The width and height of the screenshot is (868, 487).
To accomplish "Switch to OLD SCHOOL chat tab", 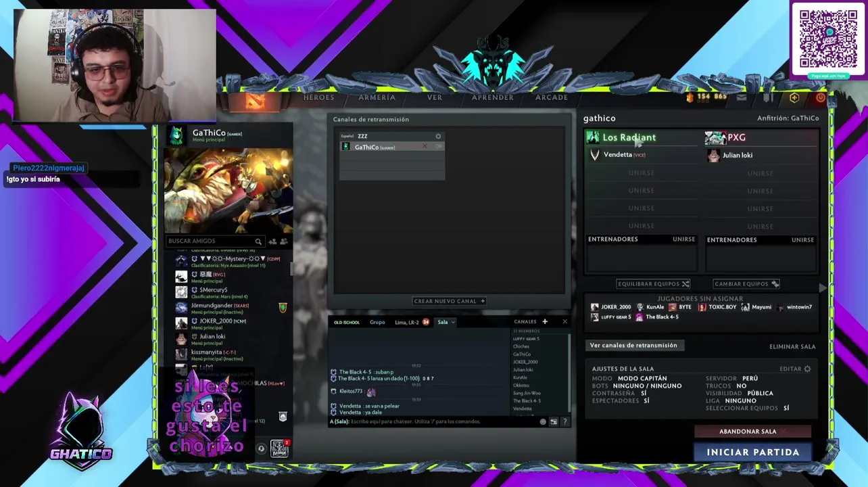I will [347, 322].
